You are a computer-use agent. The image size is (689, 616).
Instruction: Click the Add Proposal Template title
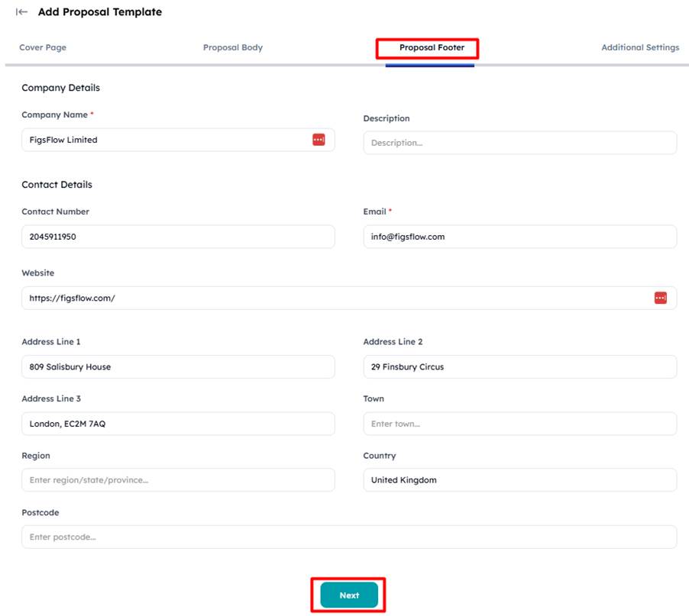(x=100, y=12)
